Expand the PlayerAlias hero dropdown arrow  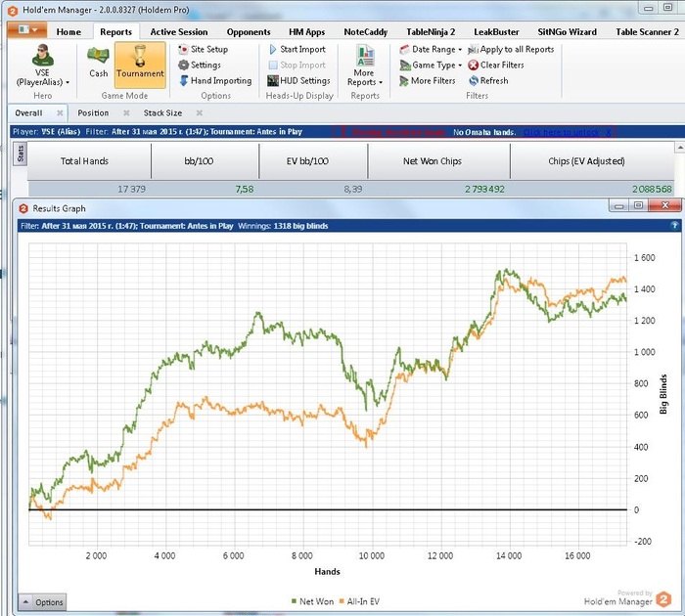pyautogui.click(x=68, y=82)
